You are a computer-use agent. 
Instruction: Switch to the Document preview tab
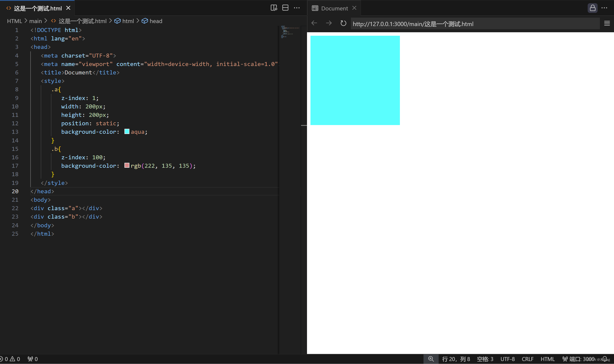click(x=334, y=8)
